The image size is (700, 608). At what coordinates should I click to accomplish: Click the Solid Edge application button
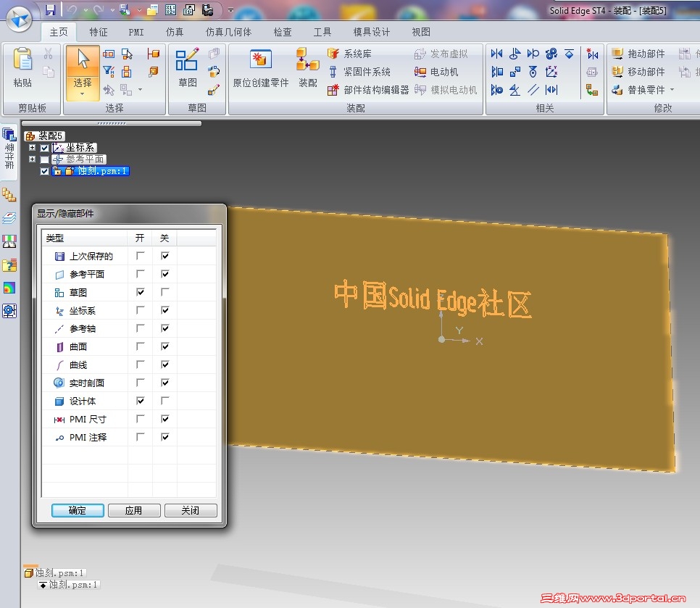pos(19,19)
